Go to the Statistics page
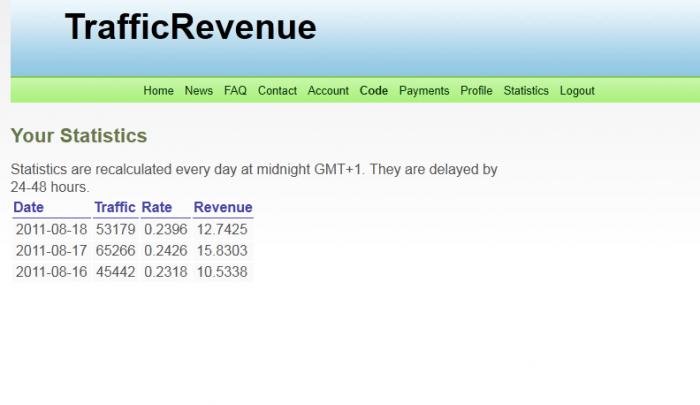 click(526, 91)
